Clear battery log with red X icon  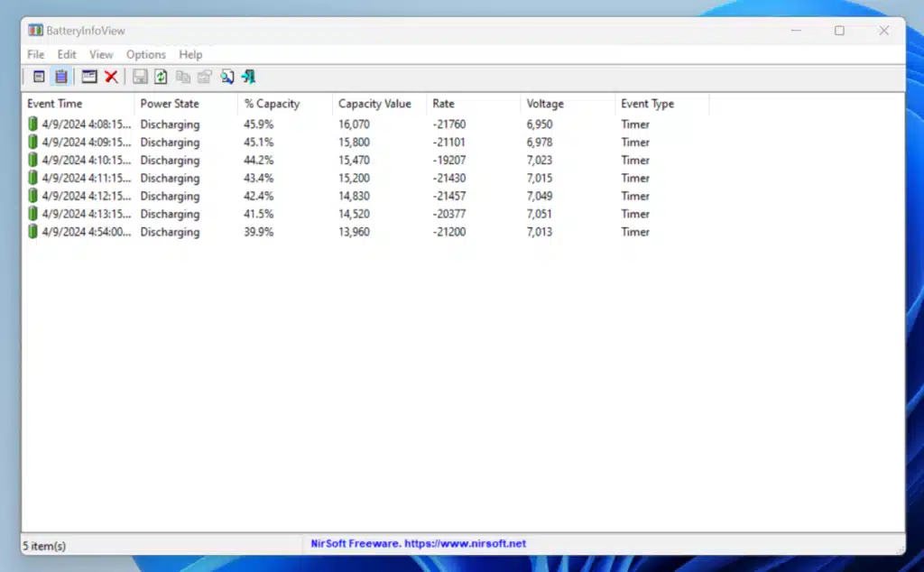tap(111, 77)
